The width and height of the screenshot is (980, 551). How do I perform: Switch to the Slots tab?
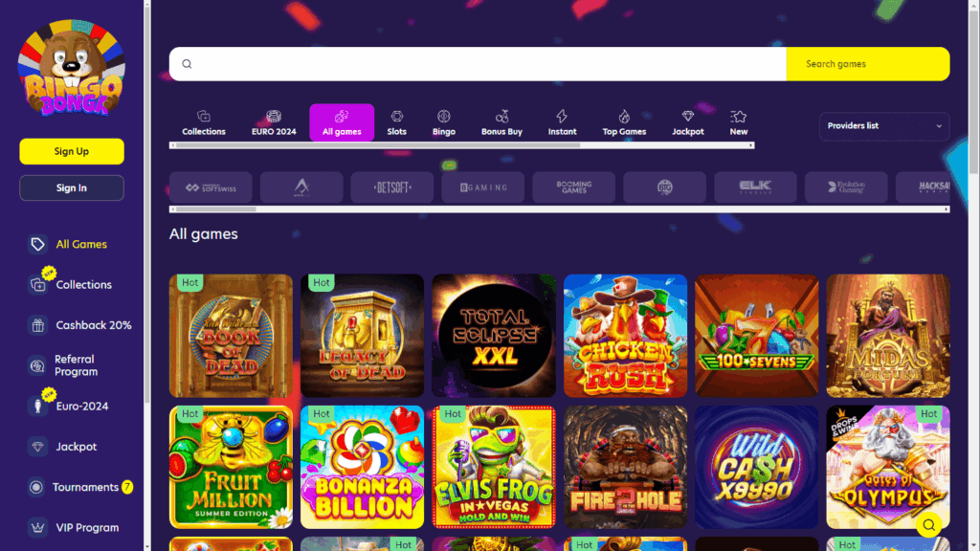[x=396, y=122]
